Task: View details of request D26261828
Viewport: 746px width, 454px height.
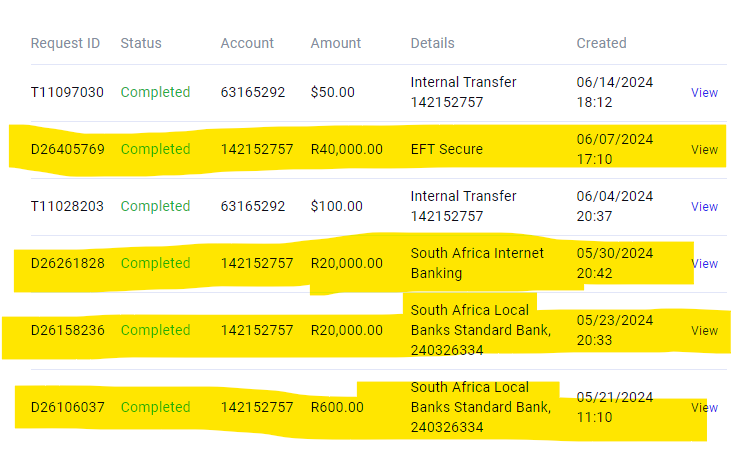Action: (704, 263)
